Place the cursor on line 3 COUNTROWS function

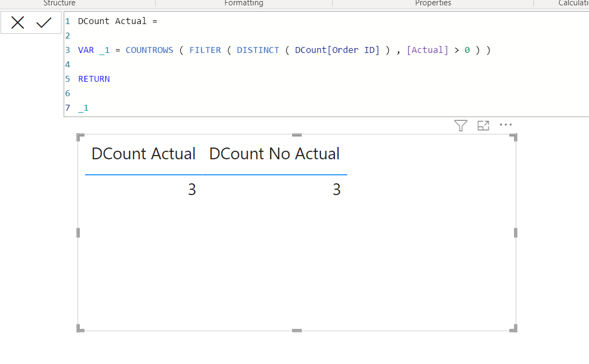pos(149,50)
